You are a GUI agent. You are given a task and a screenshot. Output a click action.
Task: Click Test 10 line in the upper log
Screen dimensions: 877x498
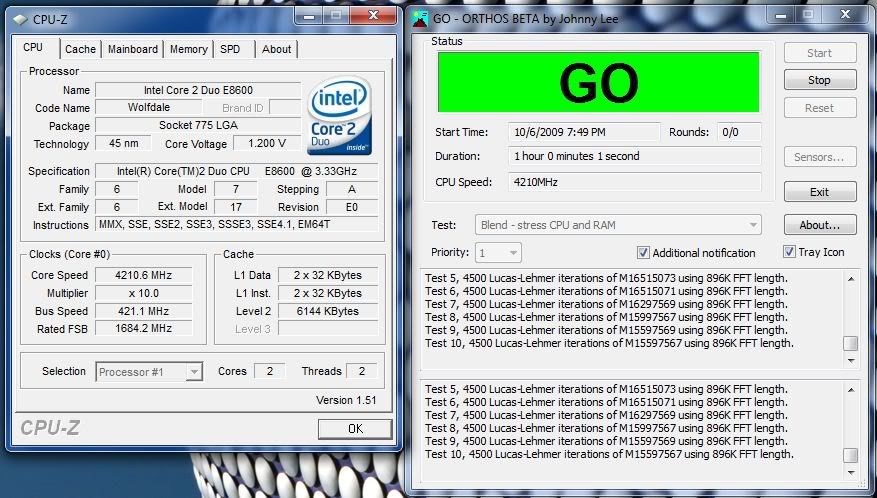point(609,343)
